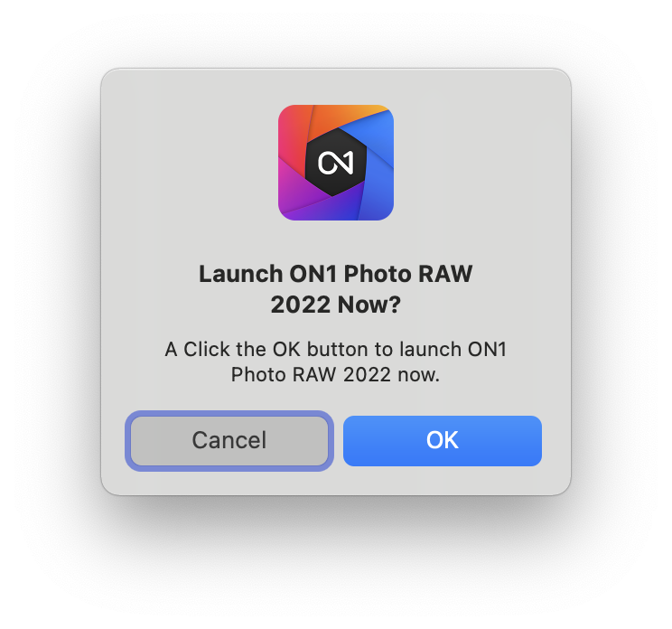Viewport: 672px width, 629px height.
Task: Decline launching ON1 Photo RAW with Cancel
Action: click(229, 440)
